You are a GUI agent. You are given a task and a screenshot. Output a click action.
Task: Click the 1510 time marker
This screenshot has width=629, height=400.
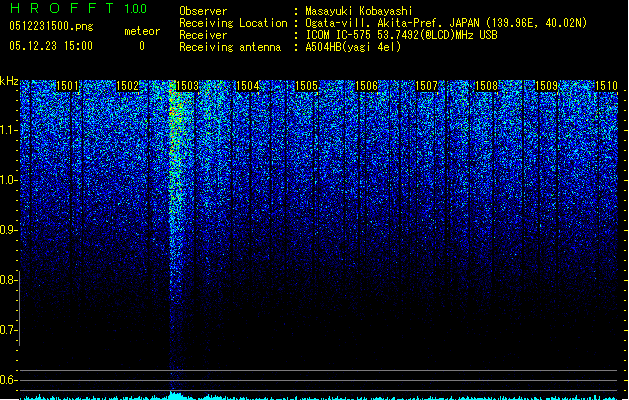pyautogui.click(x=606, y=86)
